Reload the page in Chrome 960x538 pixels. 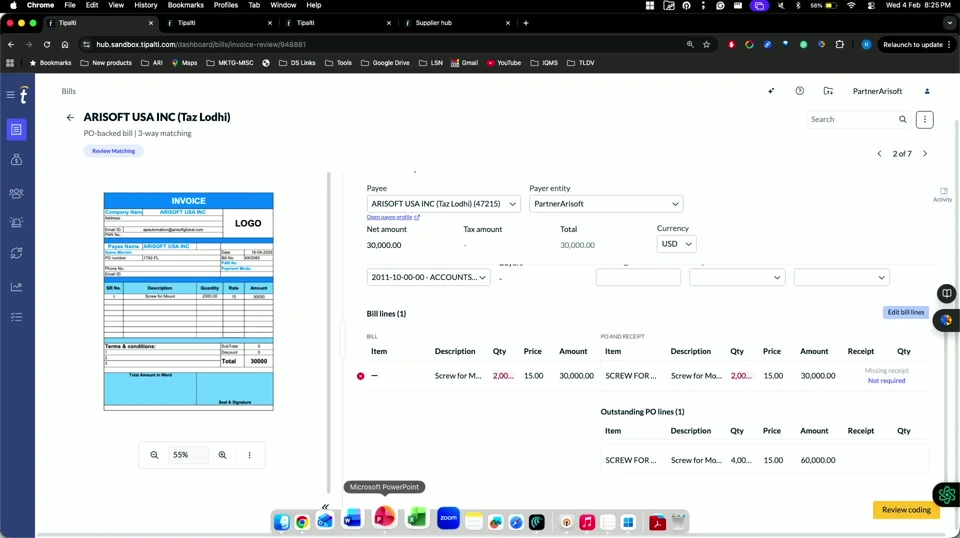click(47, 45)
